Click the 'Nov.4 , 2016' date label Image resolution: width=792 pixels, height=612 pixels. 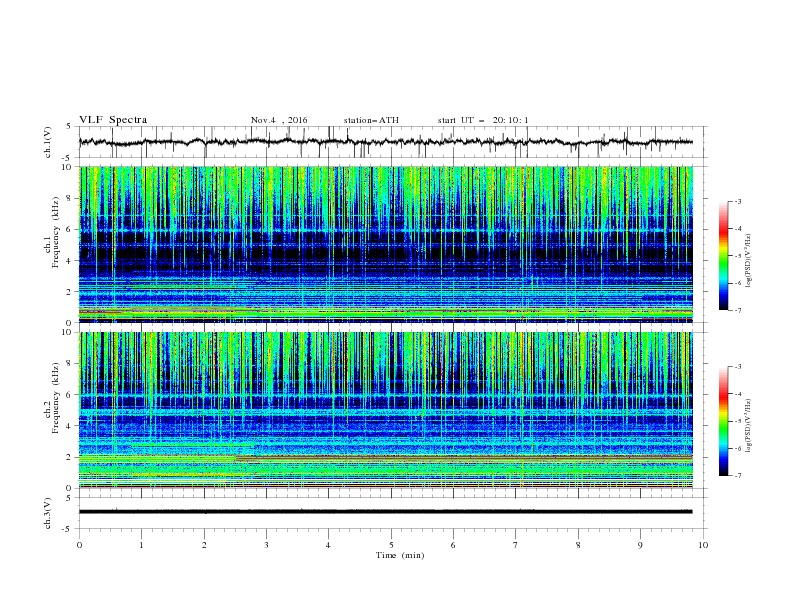[x=279, y=120]
